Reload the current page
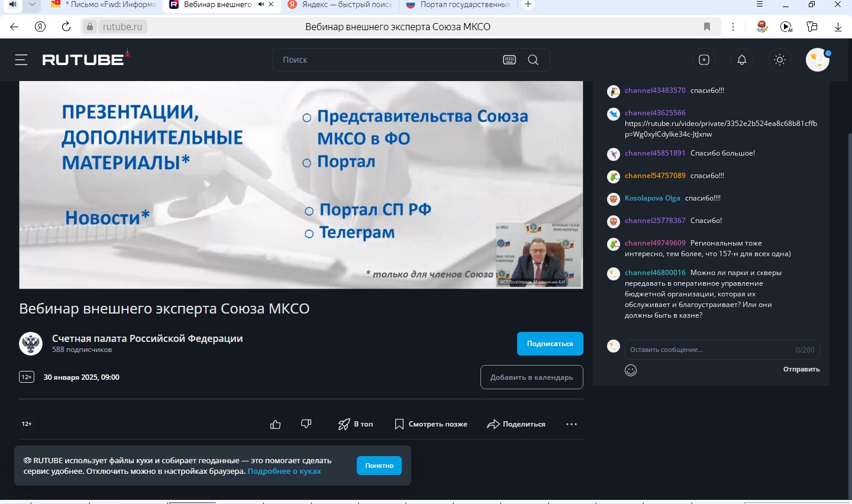 (66, 27)
